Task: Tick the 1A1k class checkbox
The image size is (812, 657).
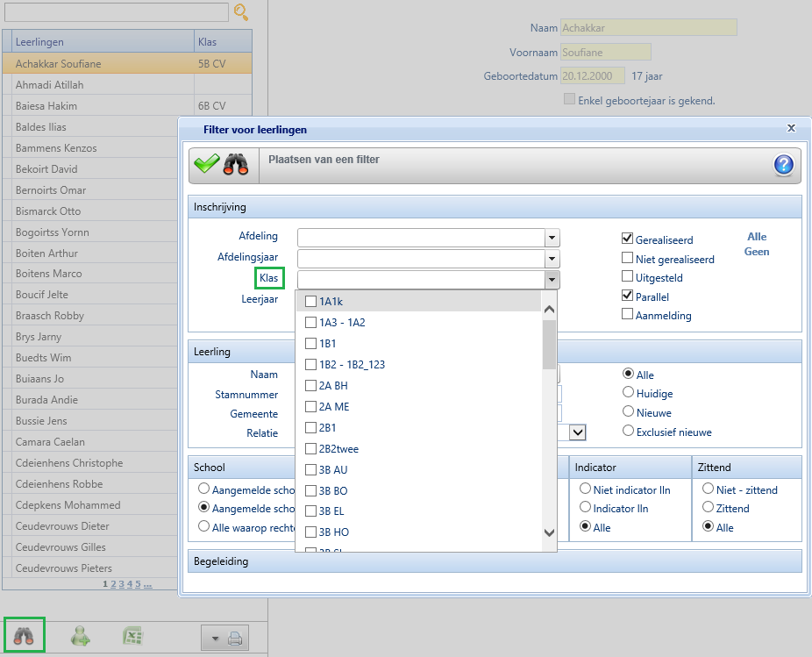Action: coord(310,302)
